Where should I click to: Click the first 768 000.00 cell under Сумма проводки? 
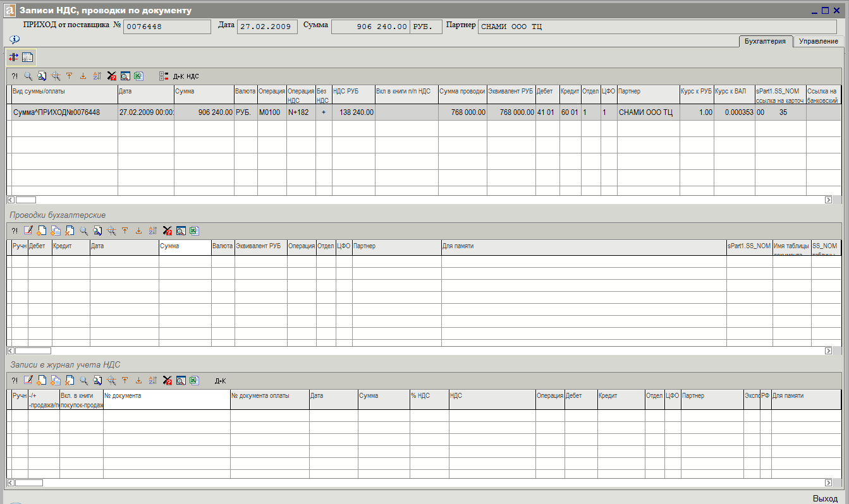tap(462, 112)
